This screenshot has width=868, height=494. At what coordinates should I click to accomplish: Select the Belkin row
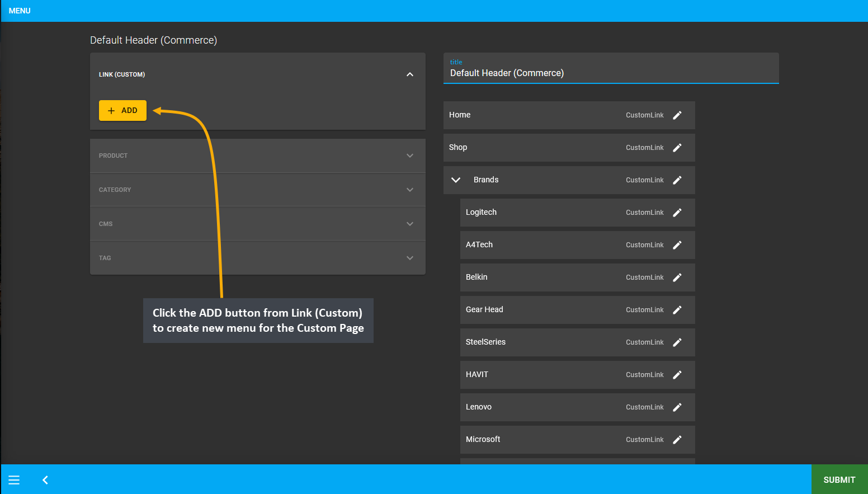click(x=578, y=277)
